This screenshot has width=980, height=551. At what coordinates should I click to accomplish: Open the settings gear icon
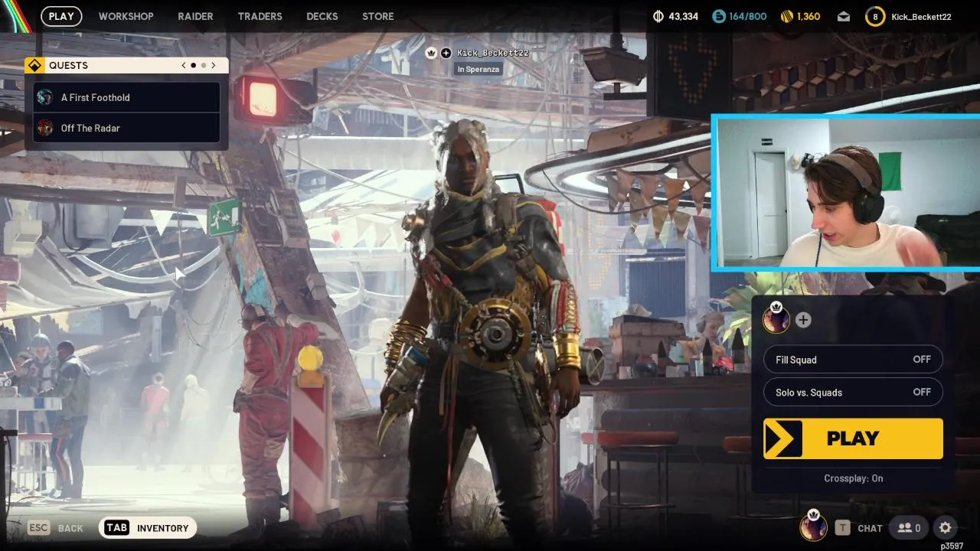point(946,528)
